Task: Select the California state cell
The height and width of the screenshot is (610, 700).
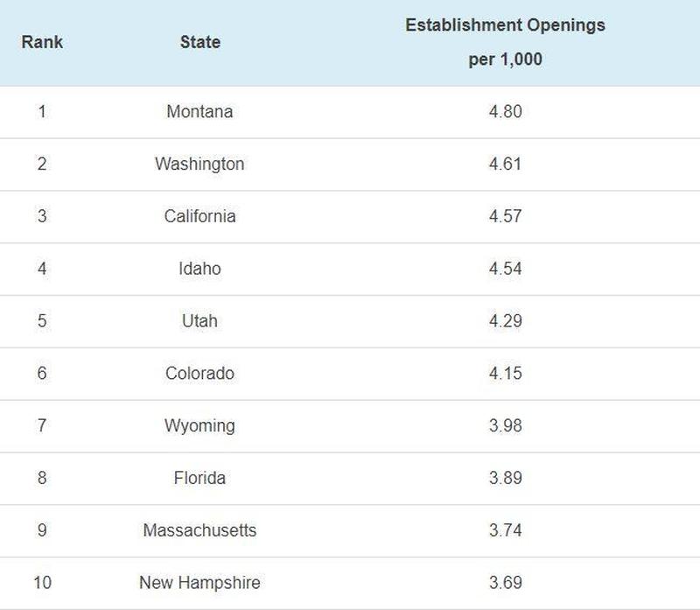Action: (x=199, y=216)
